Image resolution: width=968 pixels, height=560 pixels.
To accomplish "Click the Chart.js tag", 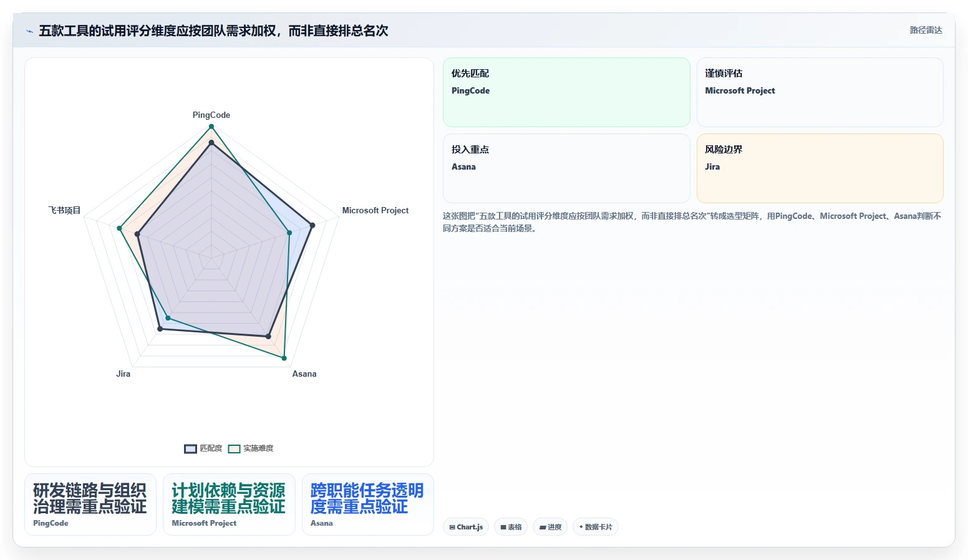I will [x=466, y=527].
